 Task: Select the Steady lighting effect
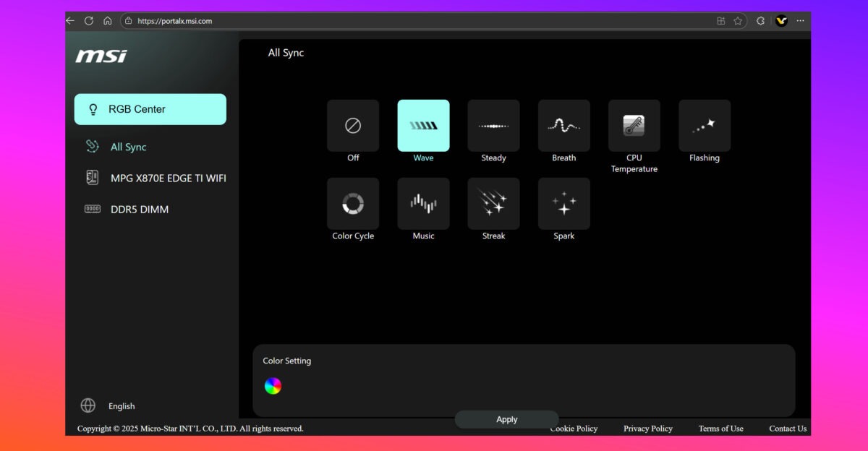493,126
